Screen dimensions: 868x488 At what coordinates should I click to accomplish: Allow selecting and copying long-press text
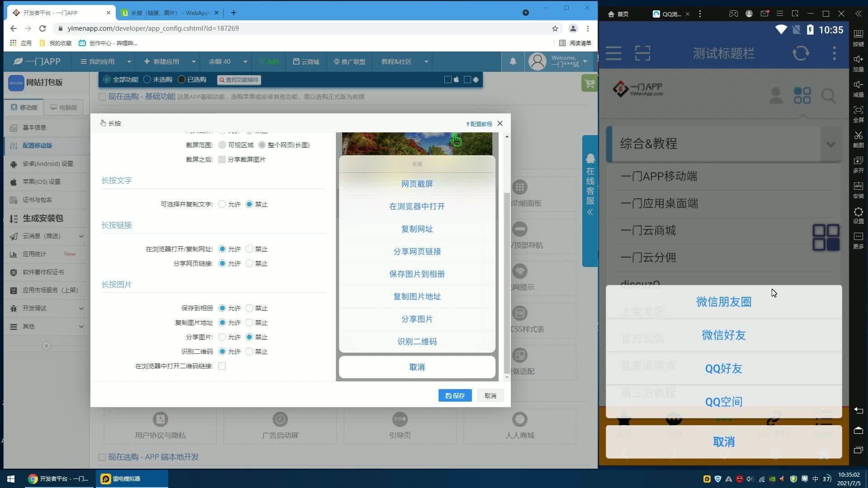(x=222, y=204)
